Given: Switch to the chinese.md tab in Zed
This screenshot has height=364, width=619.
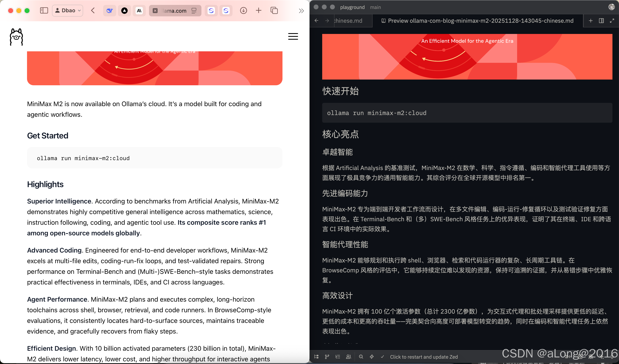Looking at the screenshot, I should (348, 21).
